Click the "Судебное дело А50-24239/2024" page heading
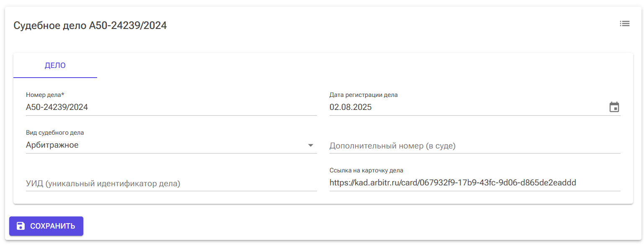 click(x=90, y=26)
